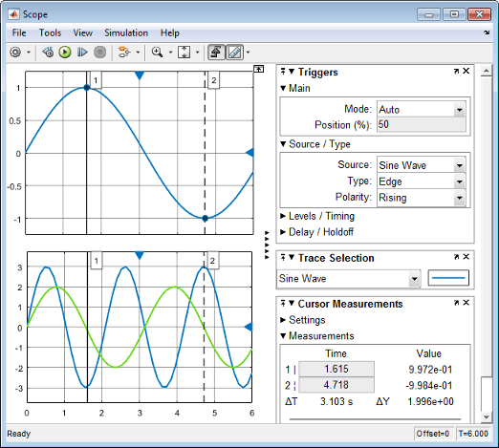Viewport: 499px width, 448px height.
Task: Open the Mode dropdown set to Auto
Action: pyautogui.click(x=422, y=110)
